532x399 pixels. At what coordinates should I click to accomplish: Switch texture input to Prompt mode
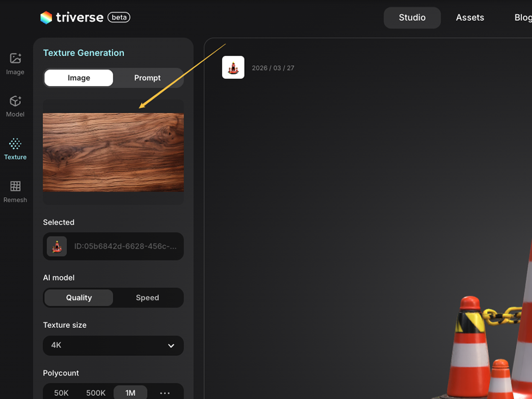click(x=148, y=78)
